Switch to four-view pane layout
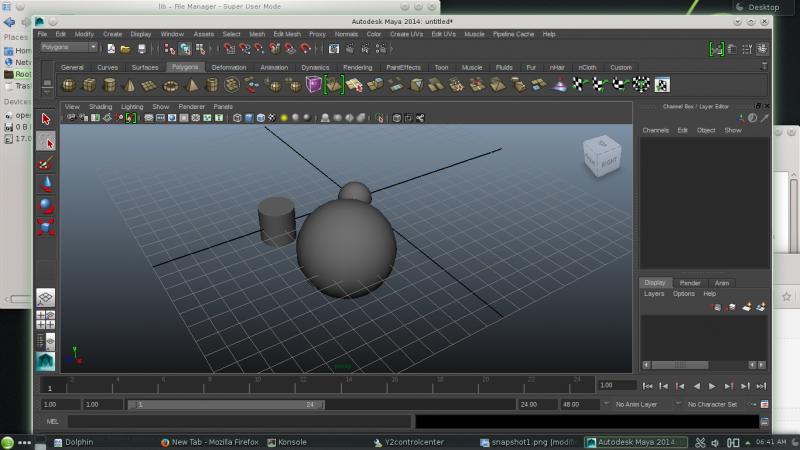The height and width of the screenshot is (450, 800). (45, 320)
